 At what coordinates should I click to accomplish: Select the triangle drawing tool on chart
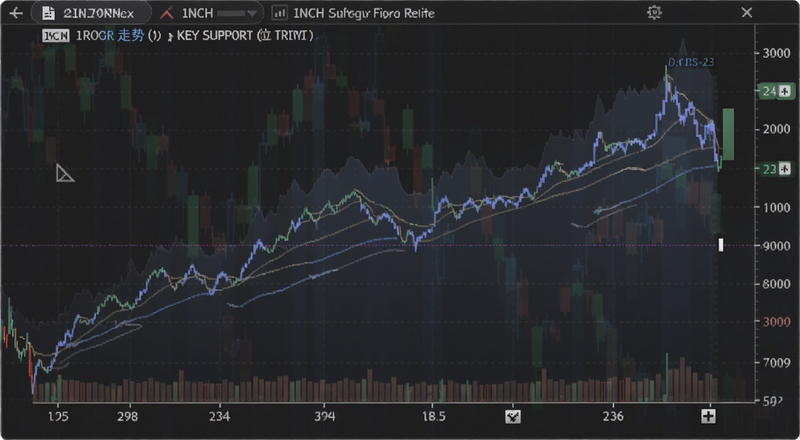tap(64, 173)
